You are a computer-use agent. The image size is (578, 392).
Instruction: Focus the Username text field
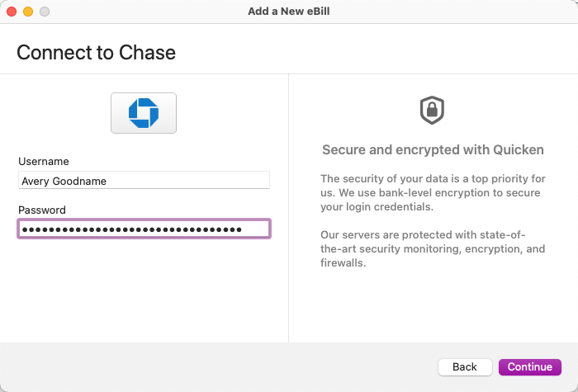(144, 181)
